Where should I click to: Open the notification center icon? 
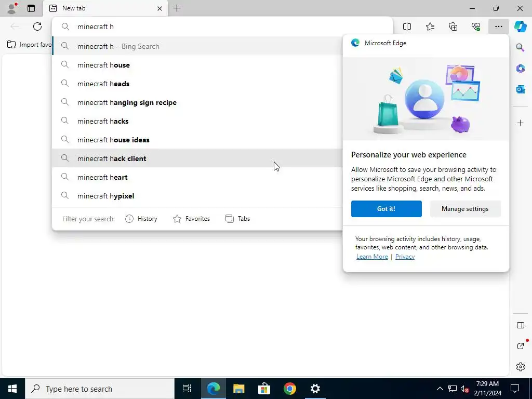pyautogui.click(x=515, y=389)
